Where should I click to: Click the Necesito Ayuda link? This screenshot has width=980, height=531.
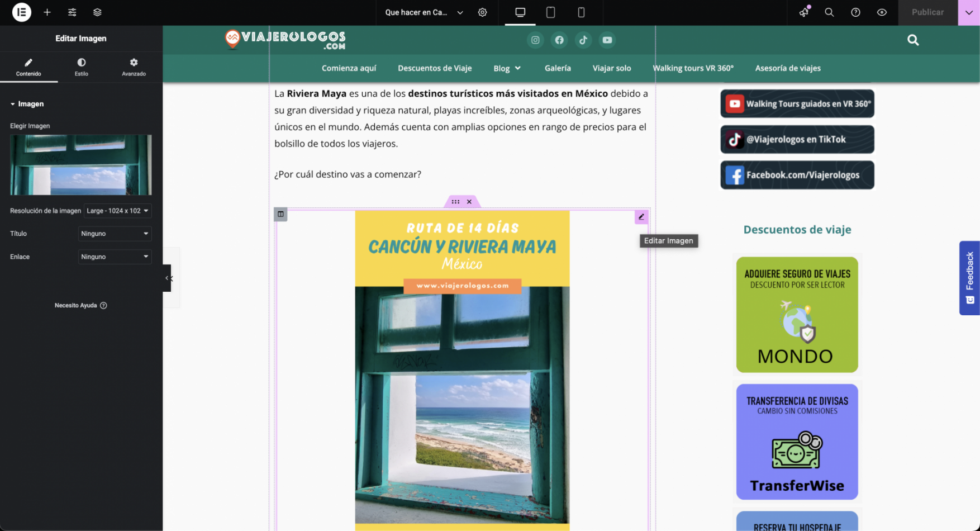(x=80, y=305)
